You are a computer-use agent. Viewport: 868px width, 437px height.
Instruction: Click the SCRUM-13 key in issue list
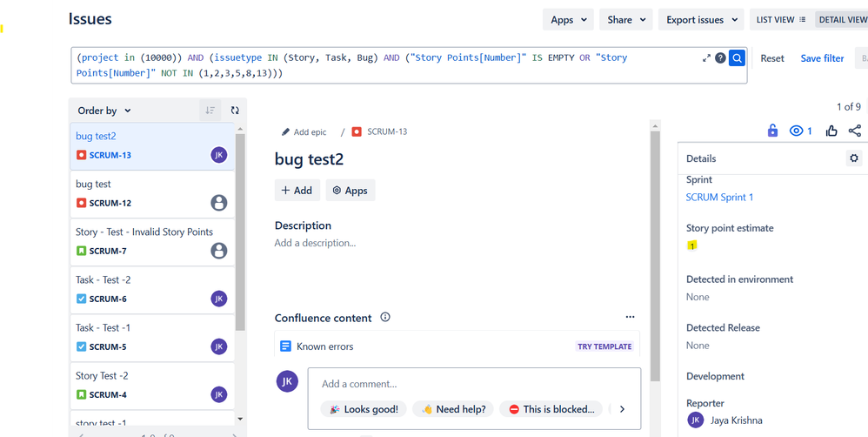click(110, 155)
